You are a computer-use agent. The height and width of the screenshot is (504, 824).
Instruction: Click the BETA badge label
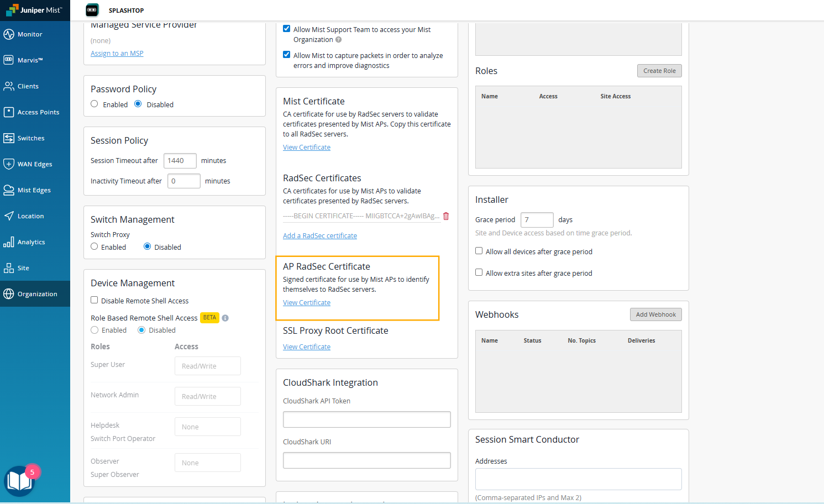pos(210,318)
